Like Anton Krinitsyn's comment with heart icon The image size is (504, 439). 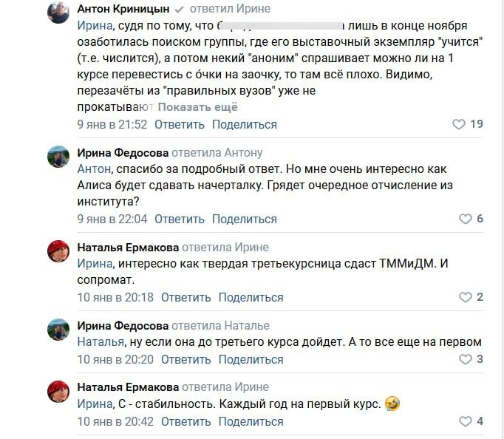pyautogui.click(x=458, y=124)
